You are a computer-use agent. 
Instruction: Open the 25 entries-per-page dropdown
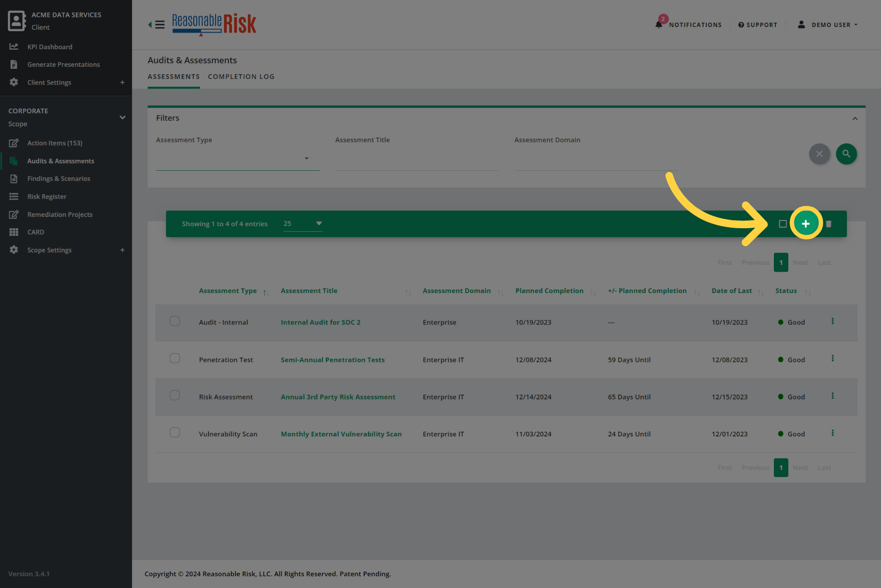point(303,223)
